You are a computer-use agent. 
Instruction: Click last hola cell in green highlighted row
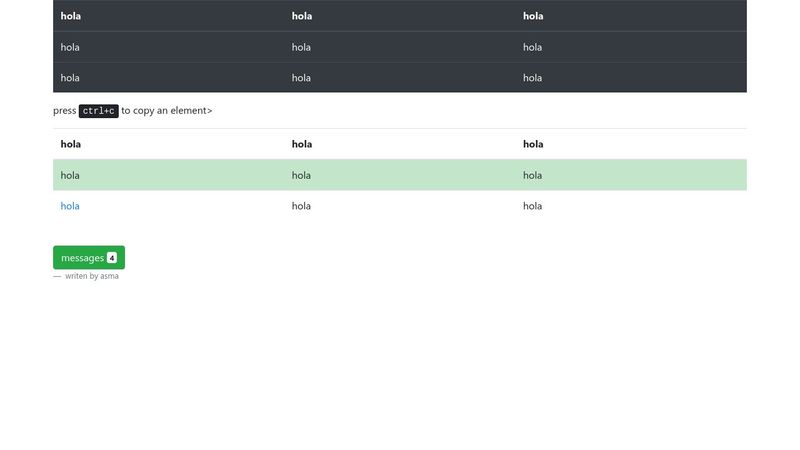coord(533,175)
